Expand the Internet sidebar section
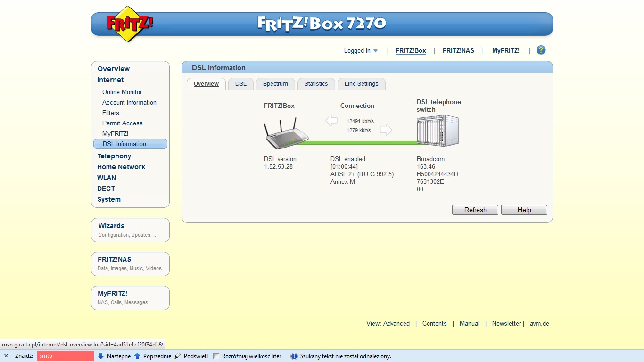644x362 pixels. (x=110, y=80)
